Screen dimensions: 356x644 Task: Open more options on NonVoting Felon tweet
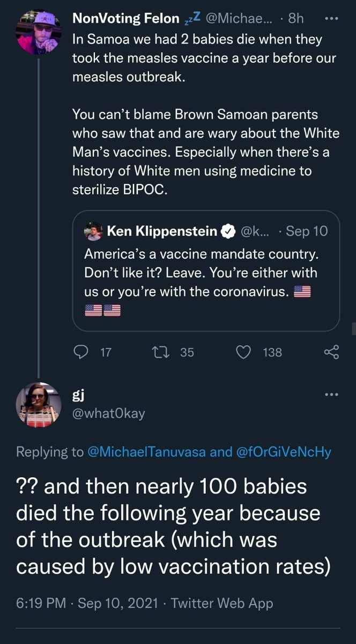click(x=333, y=18)
